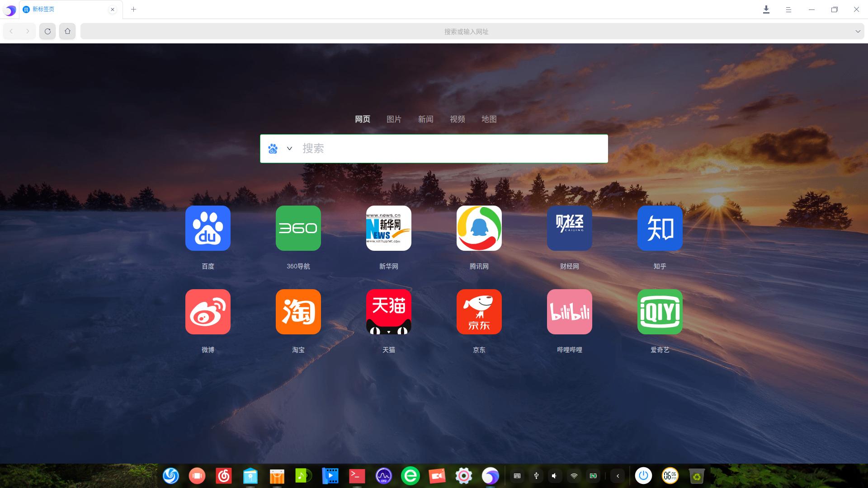
Task: Open the Wi-Fi network tray icon
Action: [574, 476]
